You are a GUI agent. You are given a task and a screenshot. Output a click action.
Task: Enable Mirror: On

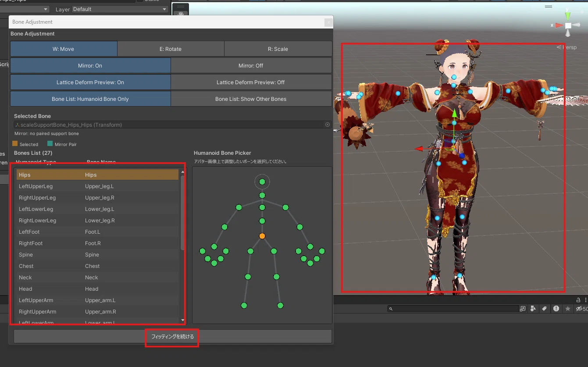(90, 65)
